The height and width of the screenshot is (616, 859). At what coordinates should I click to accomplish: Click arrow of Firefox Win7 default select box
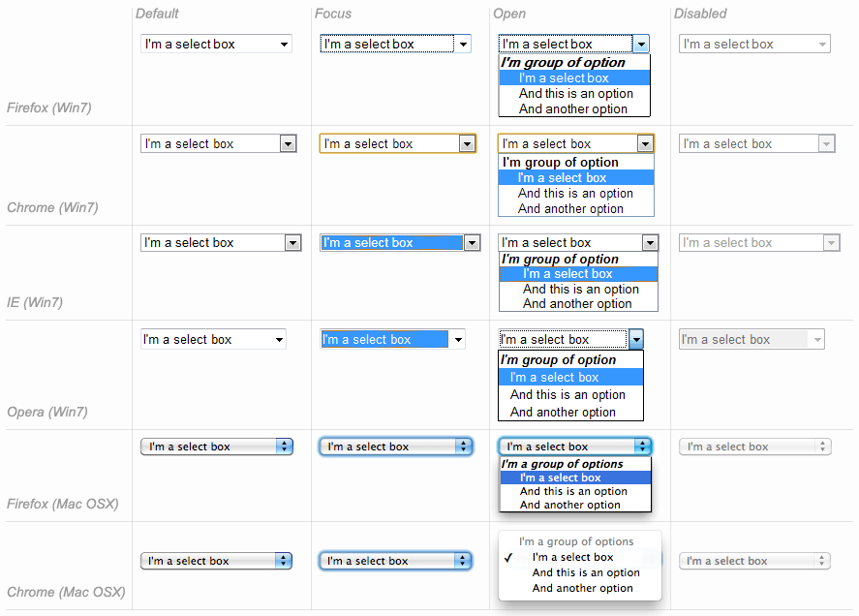[x=284, y=45]
